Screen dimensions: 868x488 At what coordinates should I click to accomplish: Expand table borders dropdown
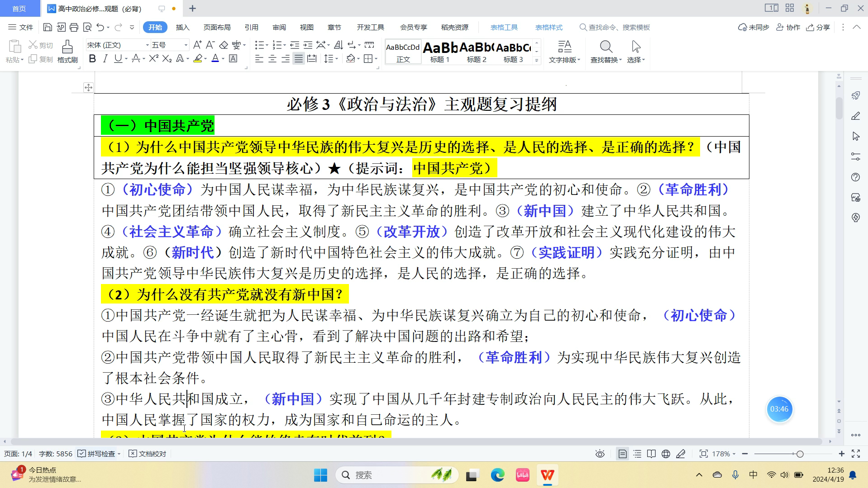(x=377, y=59)
